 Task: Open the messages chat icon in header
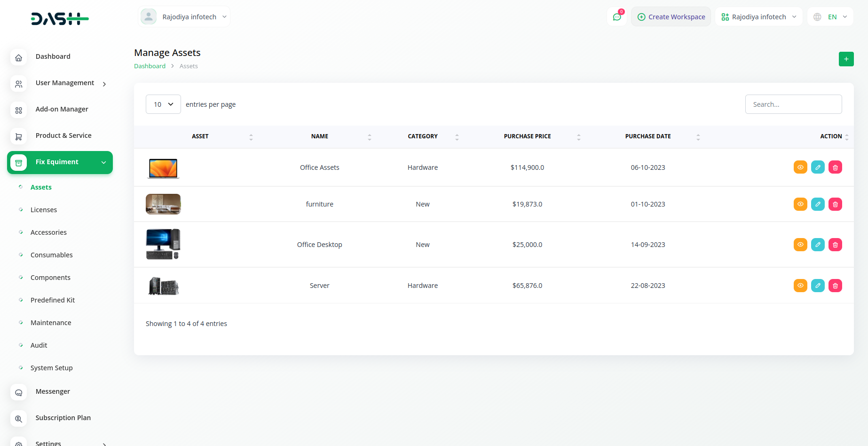click(x=617, y=17)
